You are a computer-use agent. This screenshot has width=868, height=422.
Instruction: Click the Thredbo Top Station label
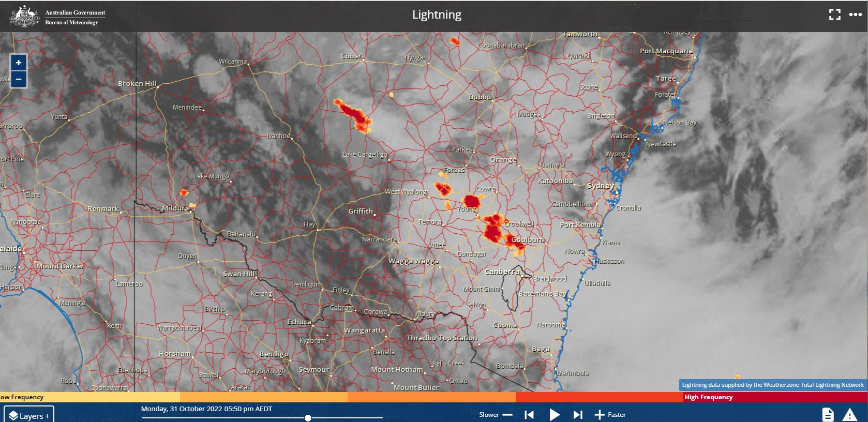coord(442,338)
